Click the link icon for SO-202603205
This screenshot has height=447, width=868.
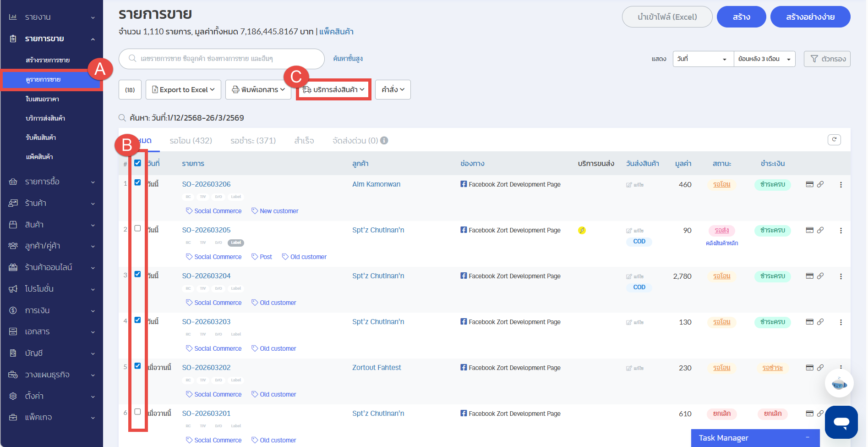[x=820, y=230]
